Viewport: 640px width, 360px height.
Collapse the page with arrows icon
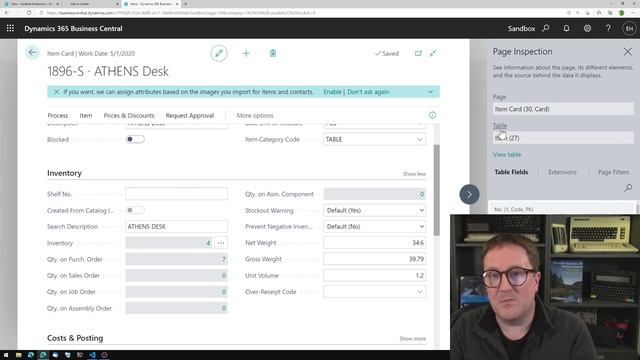click(x=433, y=53)
